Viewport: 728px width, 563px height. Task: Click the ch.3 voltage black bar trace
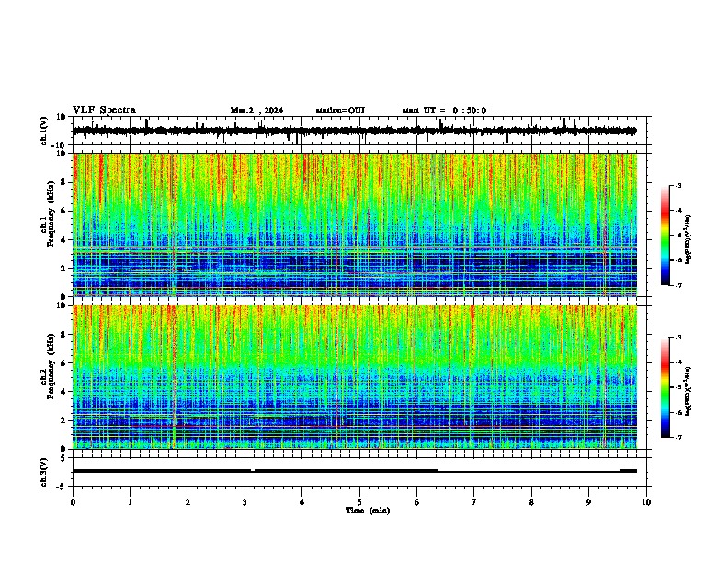coord(355,471)
